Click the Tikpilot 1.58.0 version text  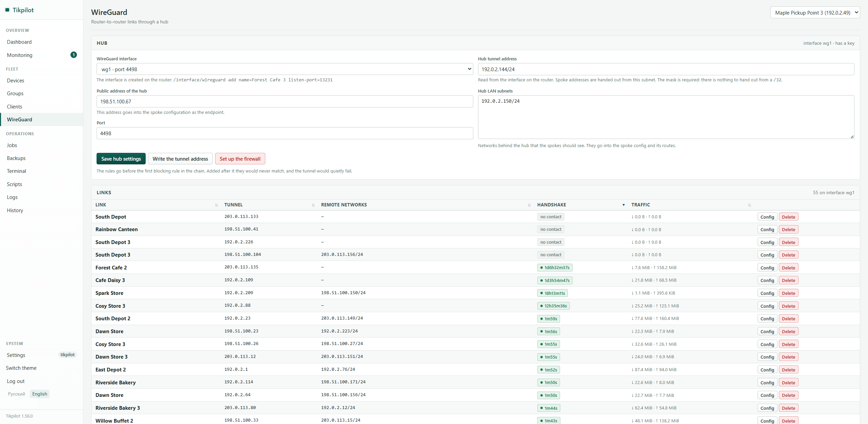pyautogui.click(x=19, y=416)
